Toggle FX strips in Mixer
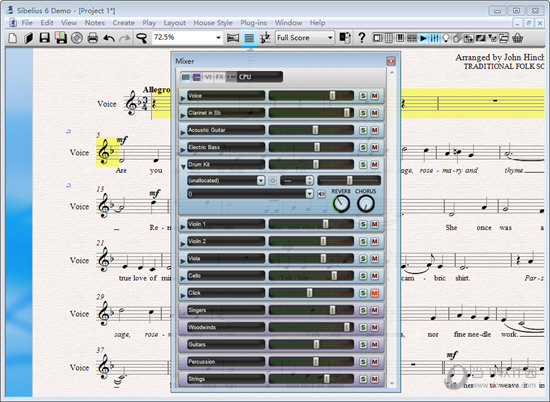 pos(220,77)
